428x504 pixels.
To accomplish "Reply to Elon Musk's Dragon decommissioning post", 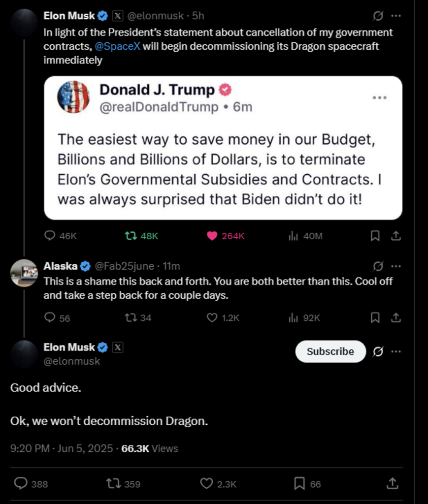I will [x=50, y=236].
